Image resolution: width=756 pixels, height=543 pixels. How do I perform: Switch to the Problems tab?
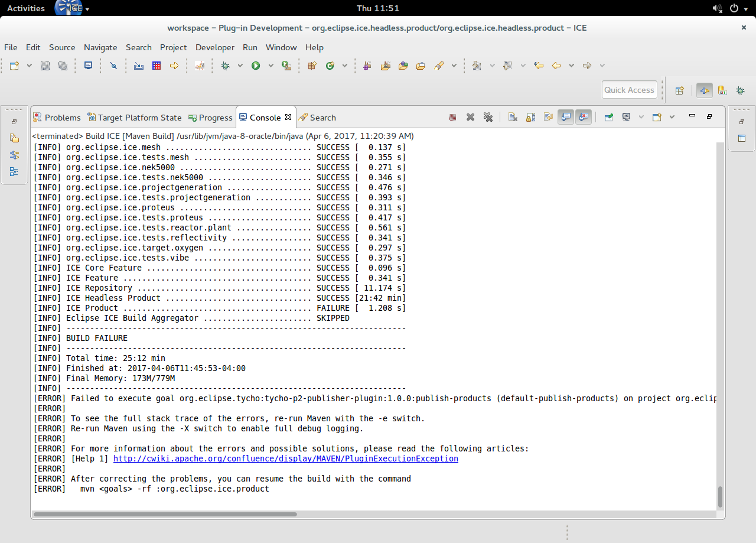[x=57, y=118]
